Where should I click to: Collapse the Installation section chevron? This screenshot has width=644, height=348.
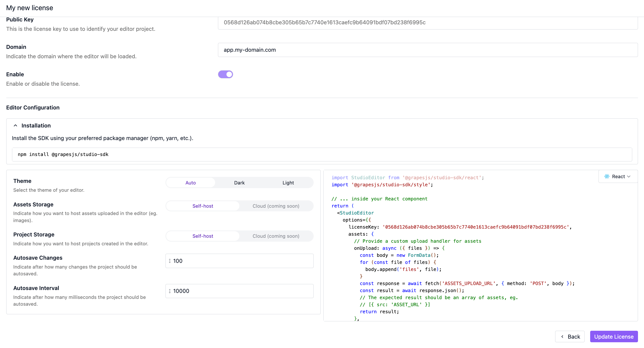(x=15, y=126)
